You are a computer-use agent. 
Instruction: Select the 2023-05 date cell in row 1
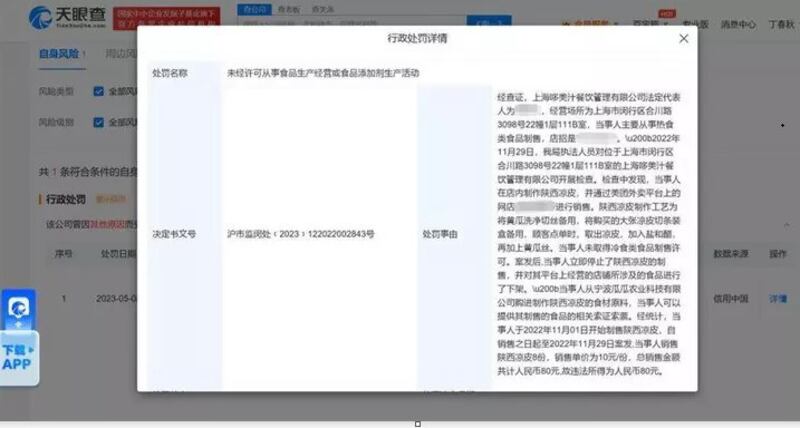pos(116,298)
